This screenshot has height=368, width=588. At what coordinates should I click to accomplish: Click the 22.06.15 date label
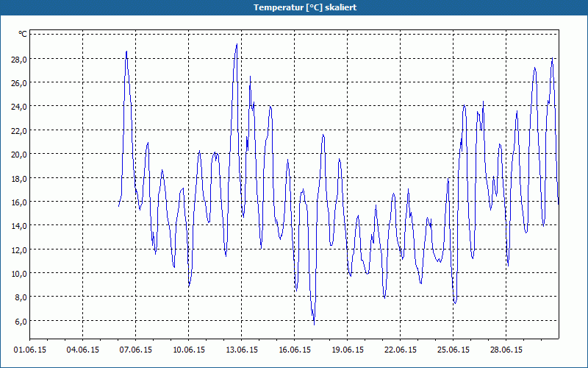[x=400, y=350]
